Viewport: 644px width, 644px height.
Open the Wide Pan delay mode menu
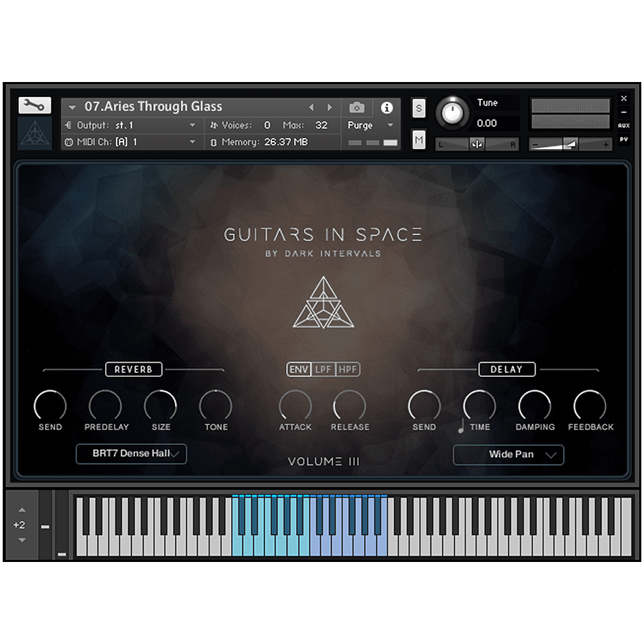[x=508, y=455]
